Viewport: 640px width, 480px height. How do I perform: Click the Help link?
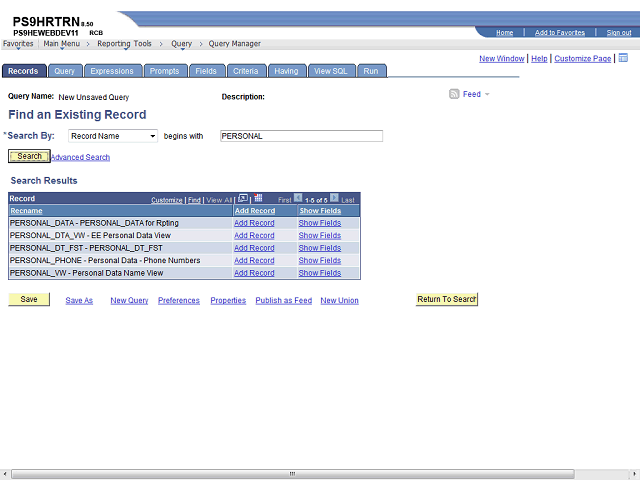coord(539,58)
